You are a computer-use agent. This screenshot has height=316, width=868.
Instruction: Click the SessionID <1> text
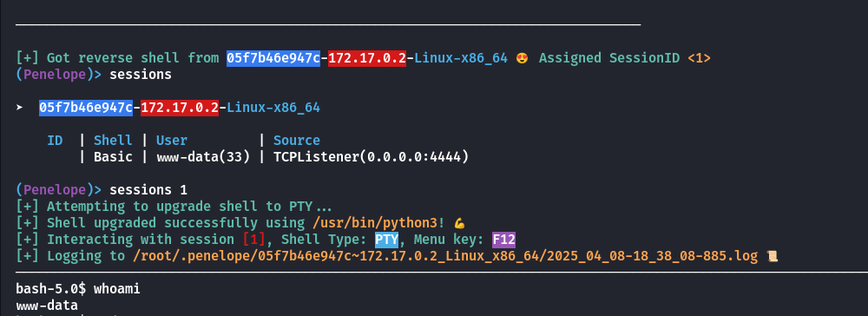660,58
